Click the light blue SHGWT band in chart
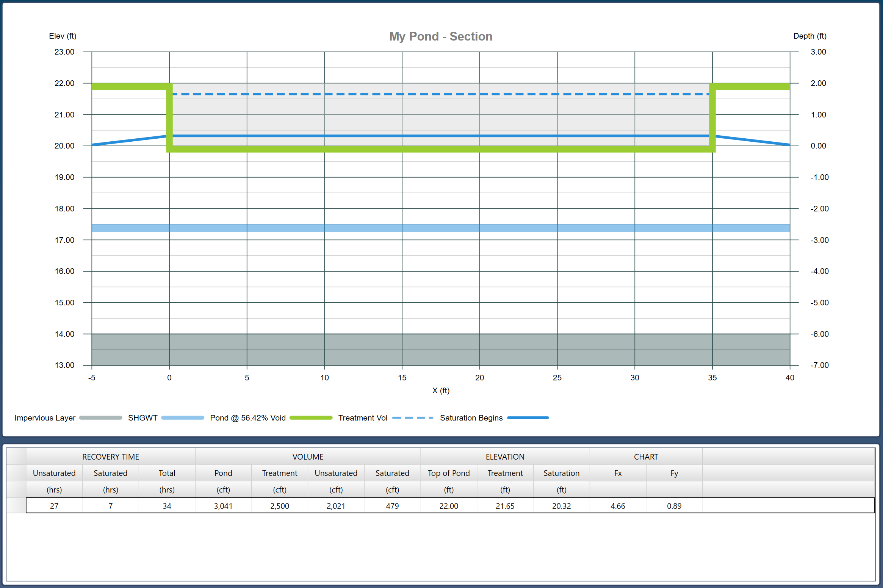 pos(441,228)
